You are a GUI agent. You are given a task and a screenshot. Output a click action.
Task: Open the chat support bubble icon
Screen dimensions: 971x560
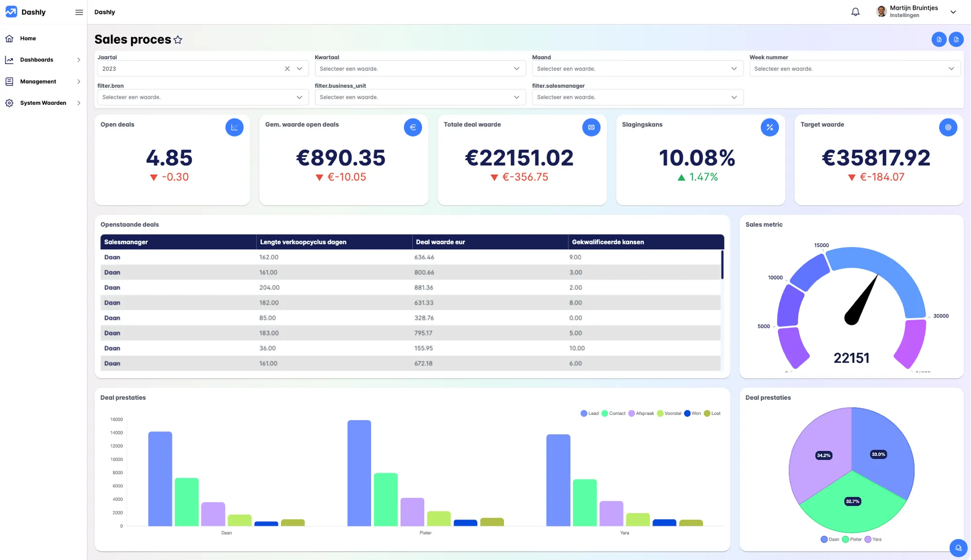(958, 548)
